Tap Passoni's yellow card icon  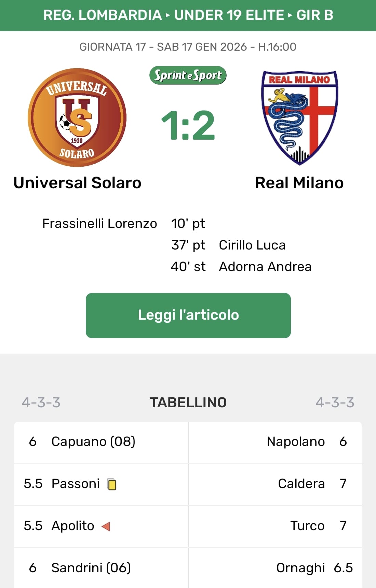click(x=112, y=484)
